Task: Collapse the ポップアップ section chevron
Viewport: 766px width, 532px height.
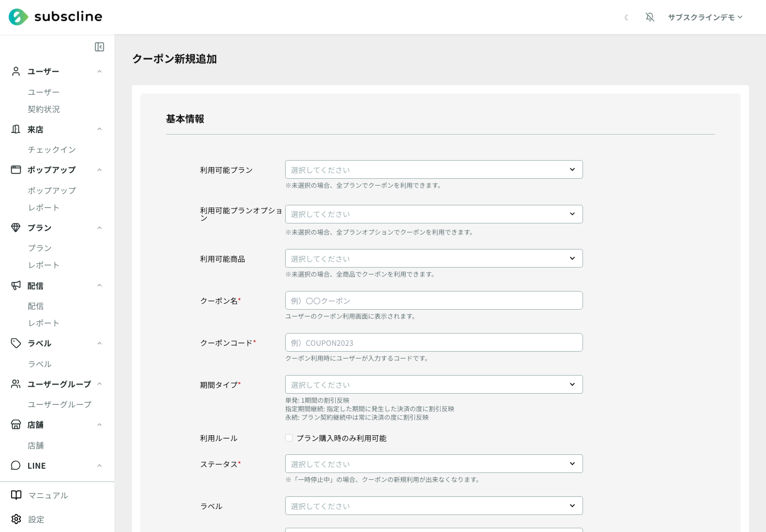Action: tap(99, 170)
